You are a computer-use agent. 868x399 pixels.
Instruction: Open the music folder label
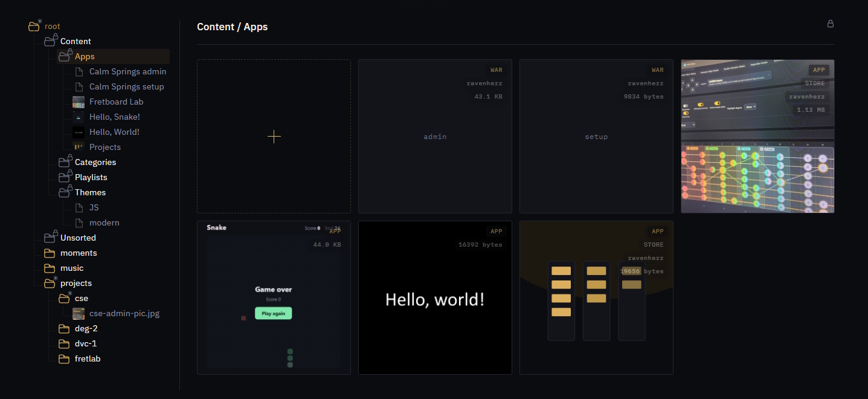pyautogui.click(x=72, y=268)
